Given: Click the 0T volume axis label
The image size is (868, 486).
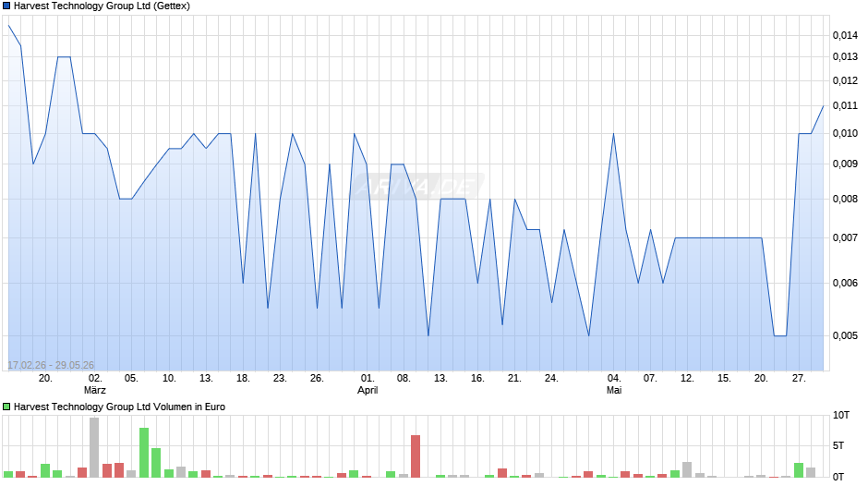Looking at the screenshot, I should (838, 477).
